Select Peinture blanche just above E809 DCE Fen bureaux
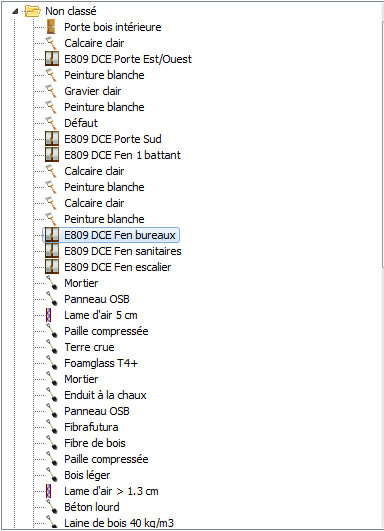The image size is (384, 531). [104, 219]
